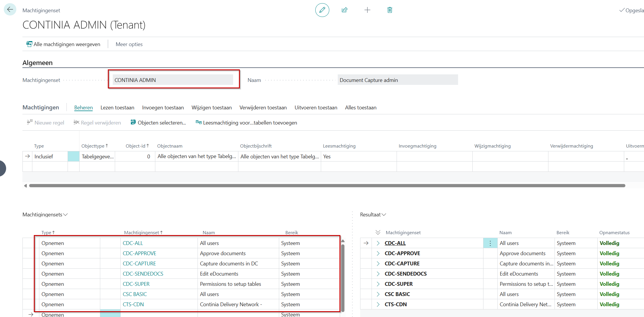This screenshot has width=644, height=317.
Task: Click Nieuwe regel
Action: click(45, 122)
